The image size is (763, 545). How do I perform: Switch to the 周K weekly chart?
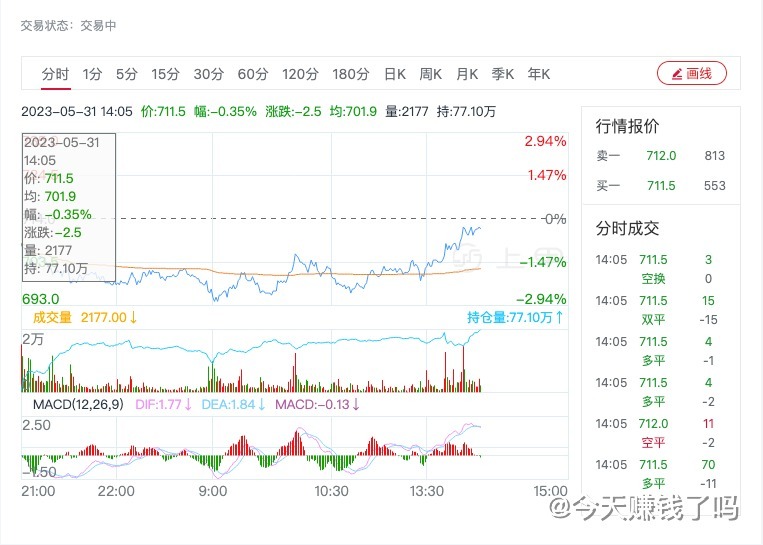pos(431,74)
